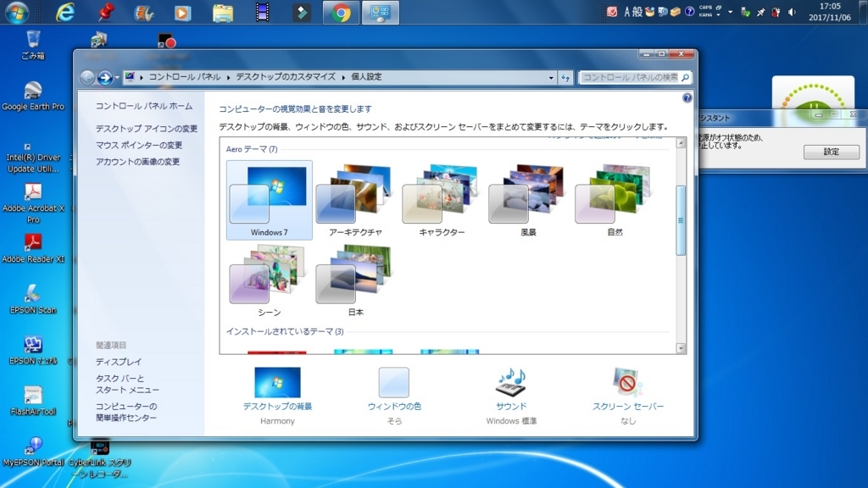Pick the シーン theme

pyautogui.click(x=269, y=280)
